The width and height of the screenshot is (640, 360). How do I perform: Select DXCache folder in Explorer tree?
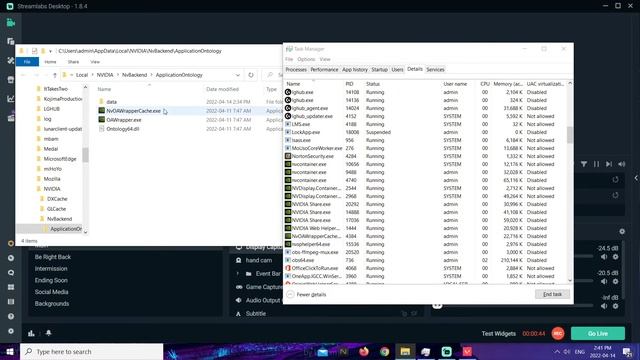tap(57, 199)
